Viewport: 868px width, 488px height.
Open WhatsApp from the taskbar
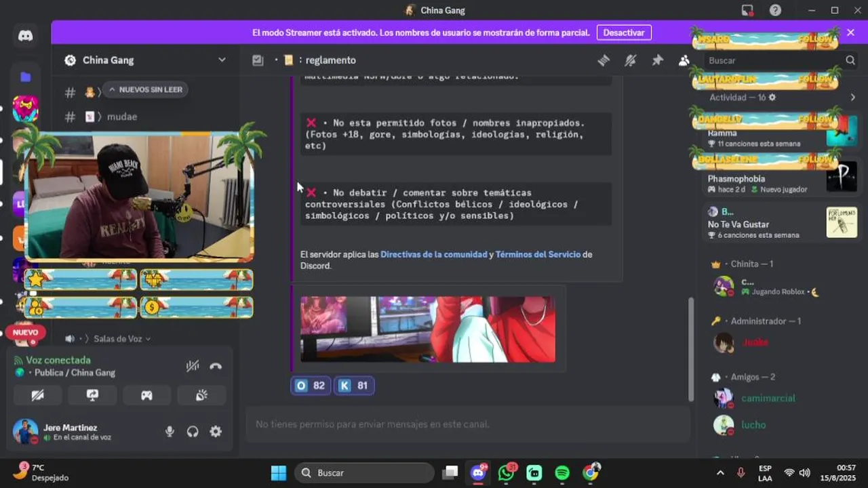507,473
